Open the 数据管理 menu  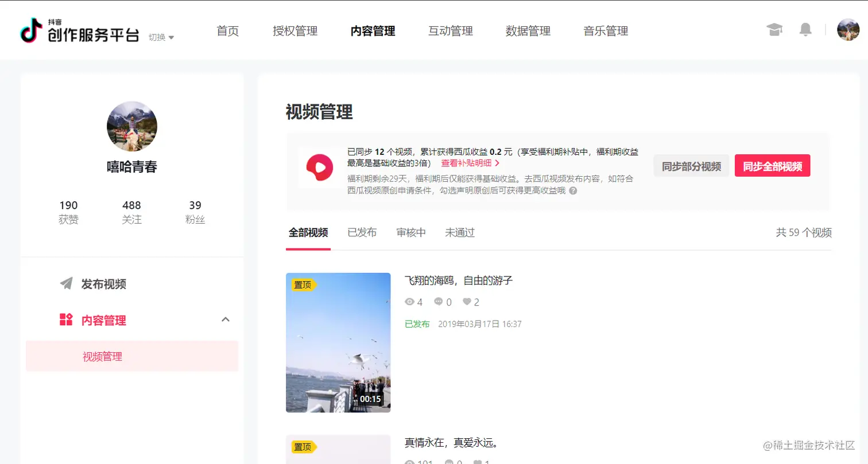coord(528,31)
